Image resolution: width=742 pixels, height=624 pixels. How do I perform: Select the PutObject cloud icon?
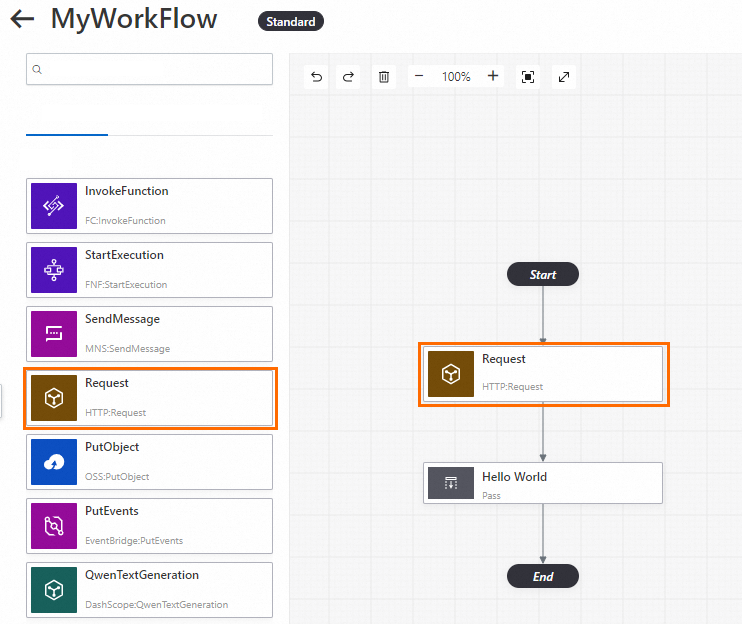(54, 462)
